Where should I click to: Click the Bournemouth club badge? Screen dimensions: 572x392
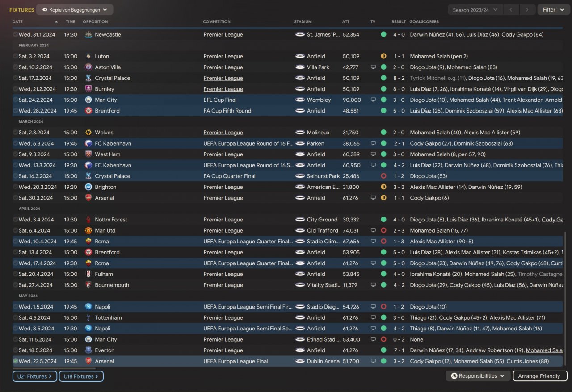pos(88,285)
